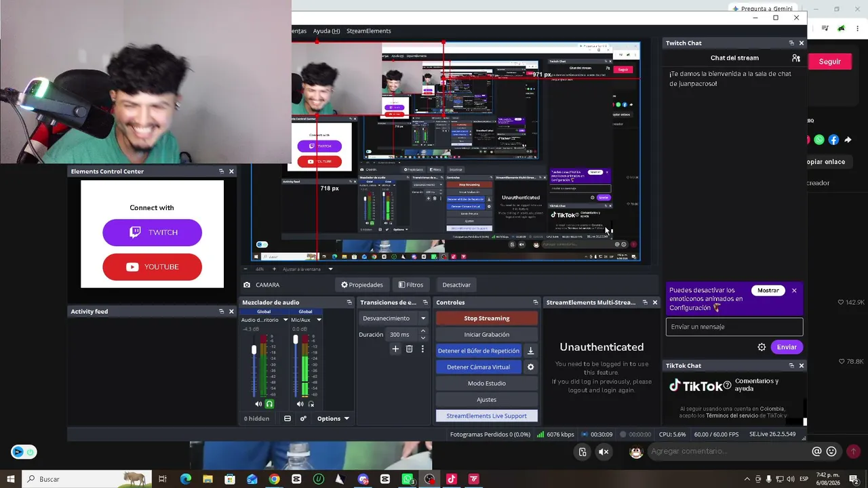This screenshot has width=868, height=488.
Task: Open Audio del escritorio channel menu arrow
Action: click(x=285, y=320)
